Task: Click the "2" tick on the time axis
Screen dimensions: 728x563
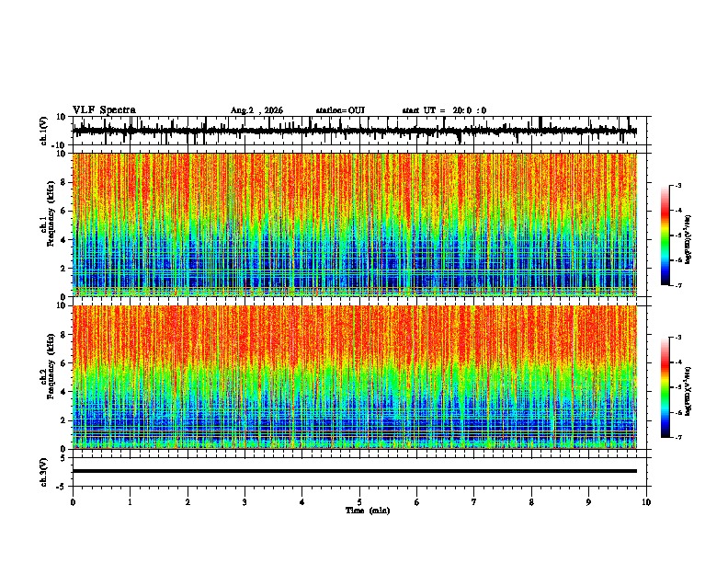Action: 188,502
